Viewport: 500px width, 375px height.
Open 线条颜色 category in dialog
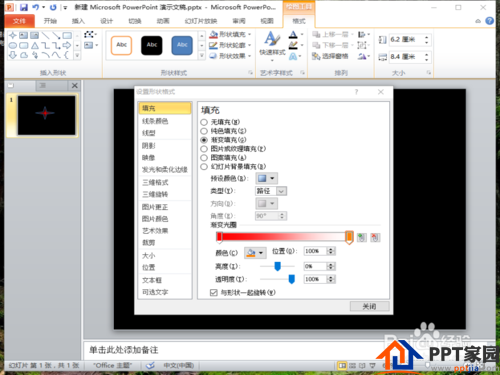pyautogui.click(x=165, y=121)
